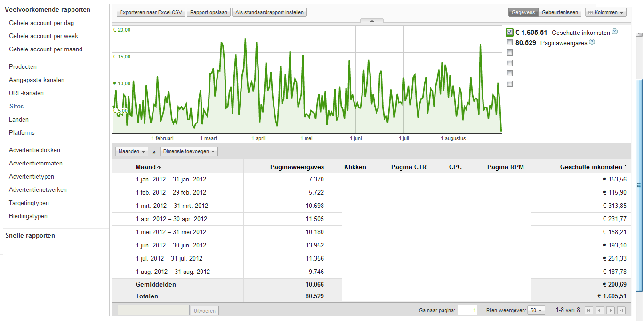This screenshot has height=321, width=644.
Task: Click the row '1 mei 2012 – 31 mei 2012'
Action: coord(371,232)
